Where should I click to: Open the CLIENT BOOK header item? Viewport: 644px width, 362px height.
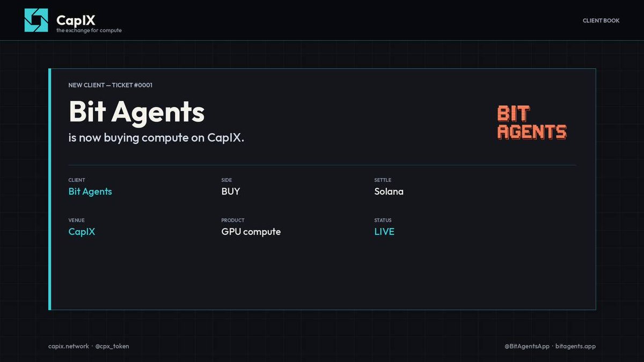[601, 20]
